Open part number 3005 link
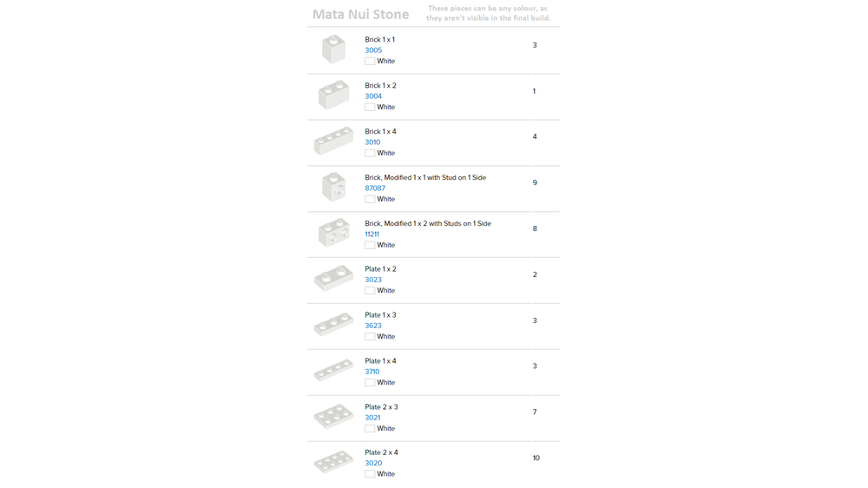Image resolution: width=868 pixels, height=488 pixels. pos(373,50)
